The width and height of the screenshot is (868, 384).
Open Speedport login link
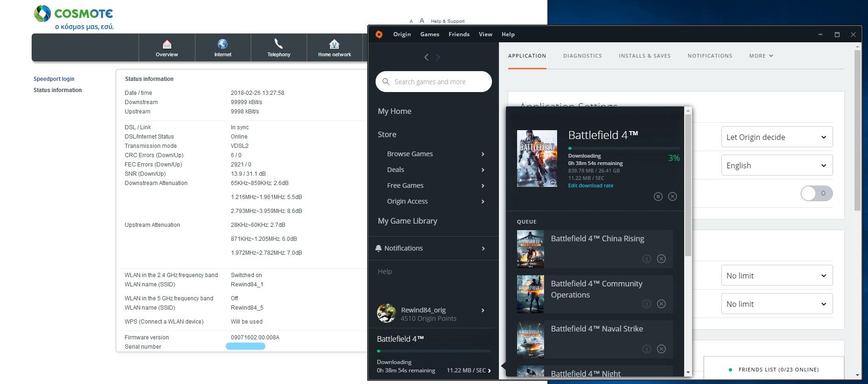pyautogui.click(x=54, y=79)
